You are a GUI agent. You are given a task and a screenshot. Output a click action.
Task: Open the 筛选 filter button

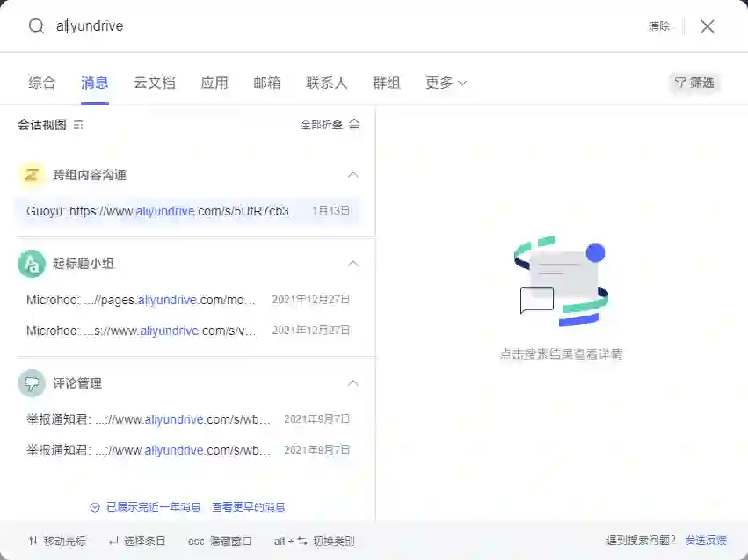tap(694, 83)
